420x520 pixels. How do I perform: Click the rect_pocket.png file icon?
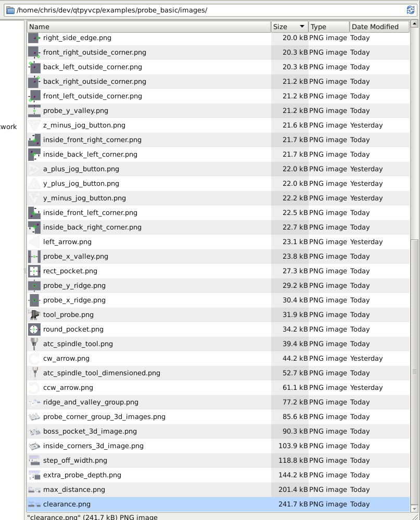pyautogui.click(x=34, y=271)
